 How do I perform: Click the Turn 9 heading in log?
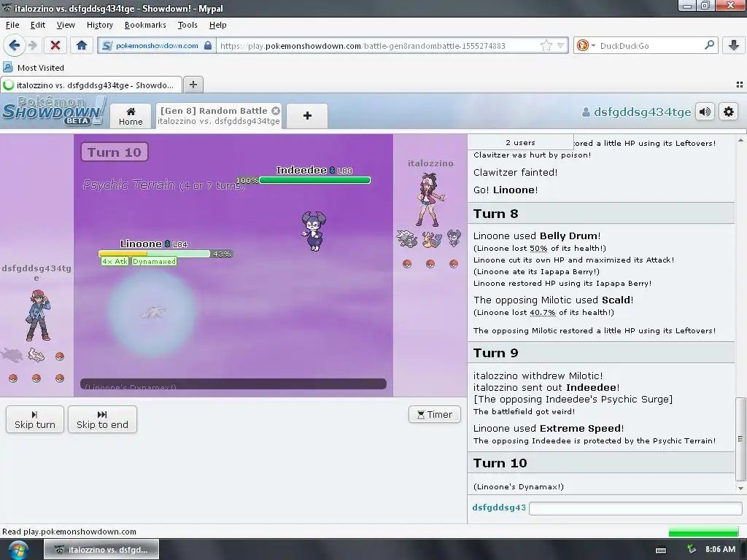(495, 353)
